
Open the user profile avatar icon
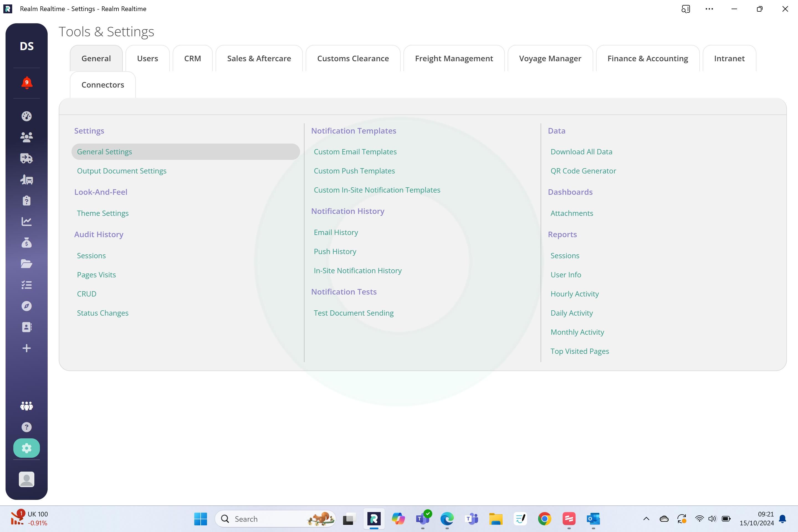click(x=27, y=479)
